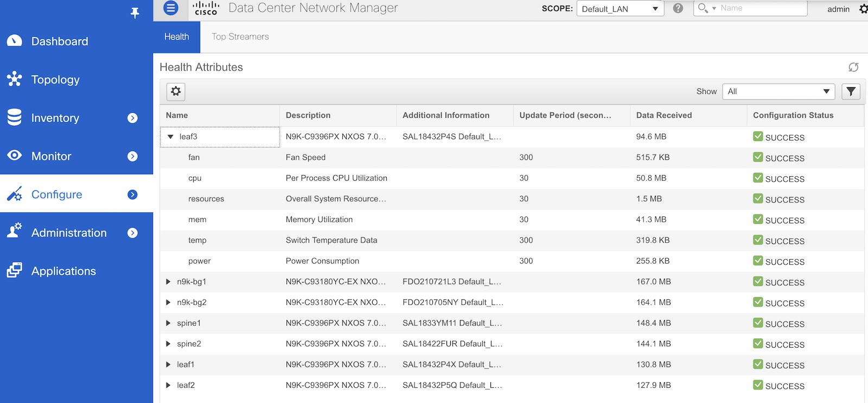
Task: Open the SCOPE Default_LAN dropdown
Action: pyautogui.click(x=620, y=9)
